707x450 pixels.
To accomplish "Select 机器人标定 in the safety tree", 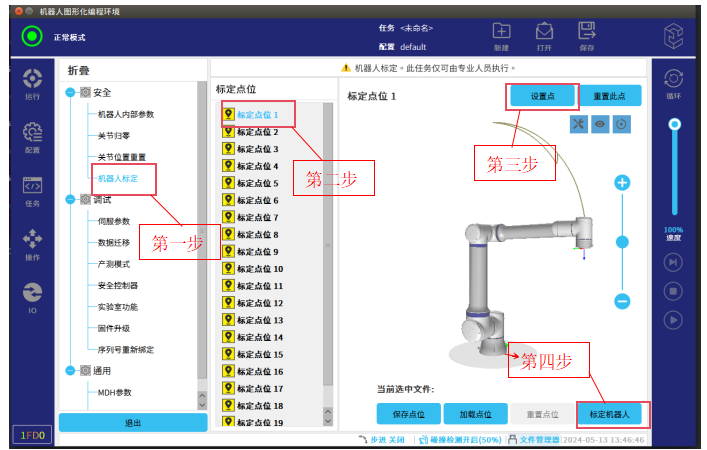I will pos(125,178).
